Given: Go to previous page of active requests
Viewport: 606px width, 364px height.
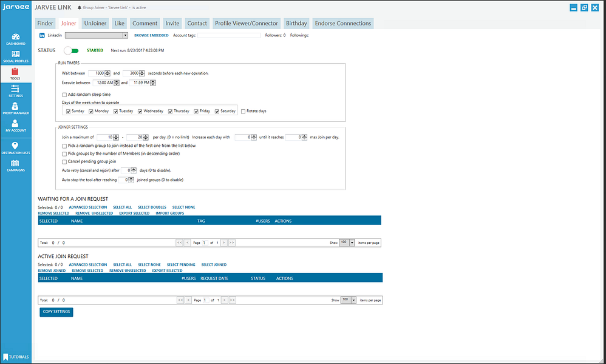Looking at the screenshot, I should [188, 300].
